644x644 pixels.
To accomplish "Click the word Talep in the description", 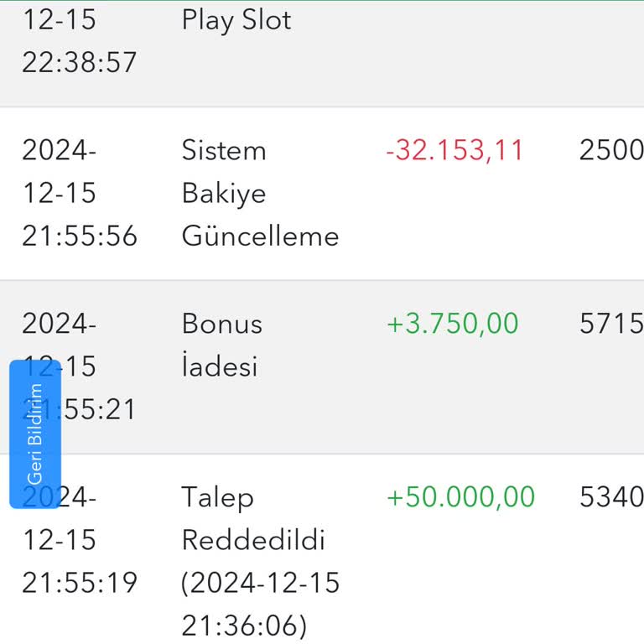I will pos(217,497).
